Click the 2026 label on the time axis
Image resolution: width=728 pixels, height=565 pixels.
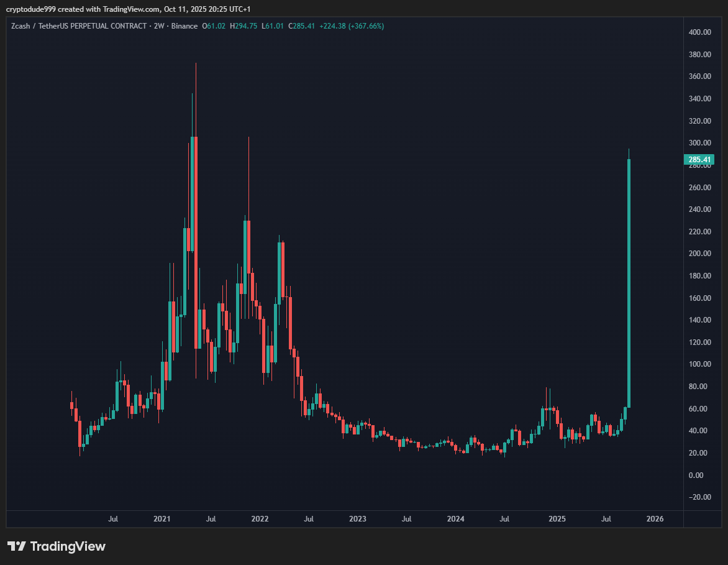[655, 519]
